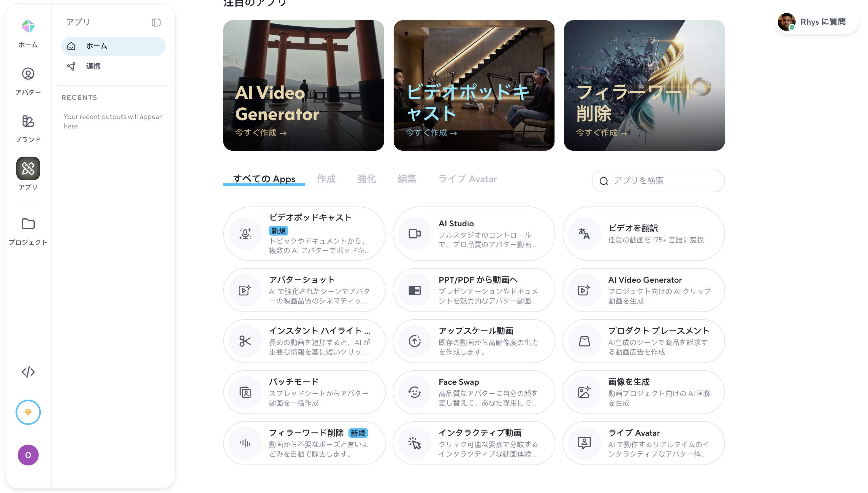Open AI Video Generator list icon

pyautogui.click(x=584, y=290)
